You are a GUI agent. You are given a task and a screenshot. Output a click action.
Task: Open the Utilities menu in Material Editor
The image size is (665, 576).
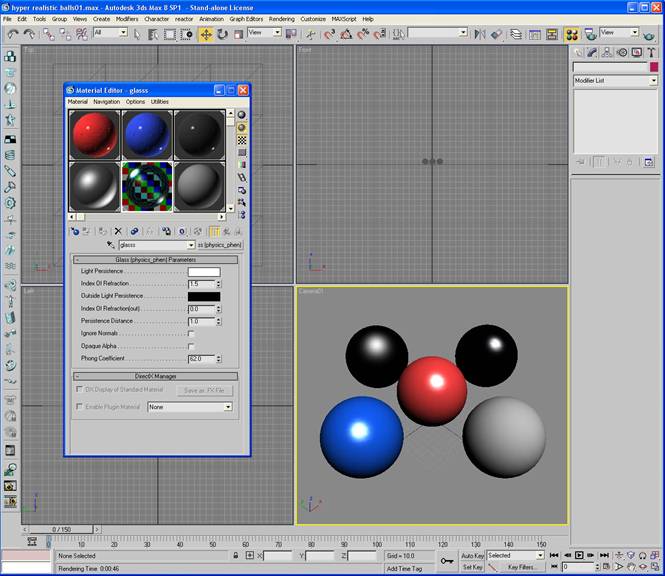coord(159,102)
